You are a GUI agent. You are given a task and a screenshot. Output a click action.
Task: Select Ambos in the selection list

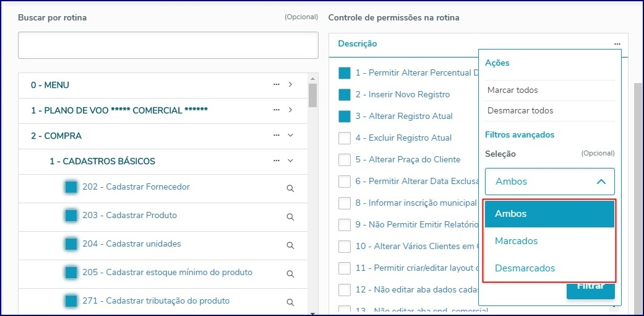(549, 214)
